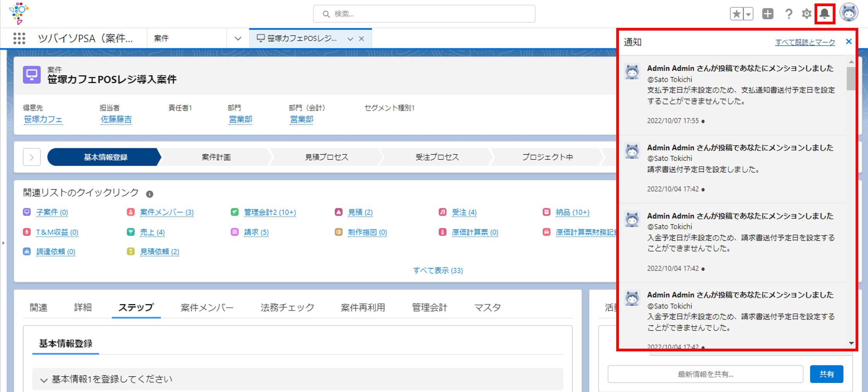This screenshot has height=392, width=868.
Task: Open the app launcher grid icon
Action: 19,38
